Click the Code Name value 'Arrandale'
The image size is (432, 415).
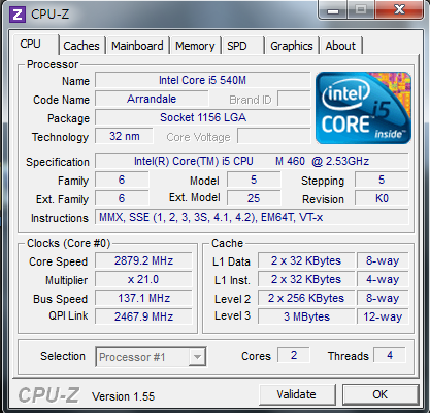pyautogui.click(x=152, y=99)
